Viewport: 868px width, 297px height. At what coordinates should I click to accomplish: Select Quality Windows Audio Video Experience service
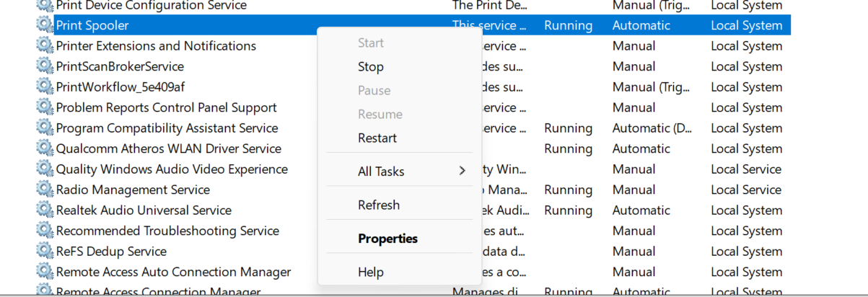(x=172, y=169)
